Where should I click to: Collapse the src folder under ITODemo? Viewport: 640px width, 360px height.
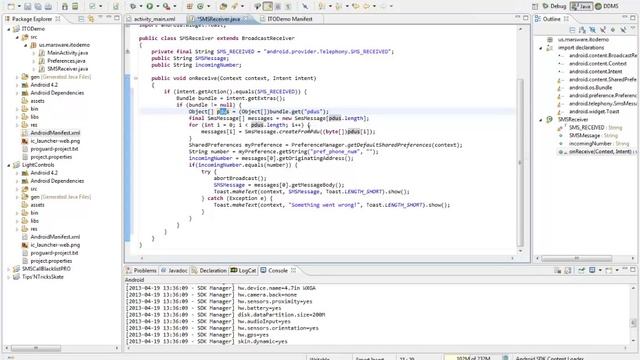[x=17, y=37]
